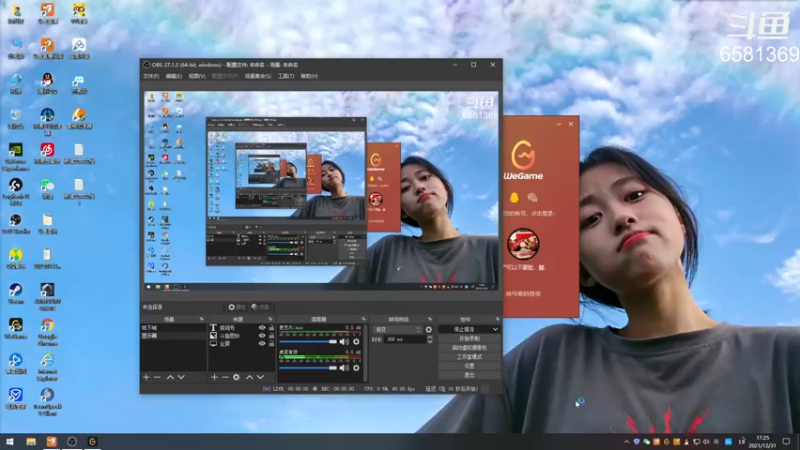
Task: Open Google Chrome desktop shortcut
Action: (x=47, y=332)
